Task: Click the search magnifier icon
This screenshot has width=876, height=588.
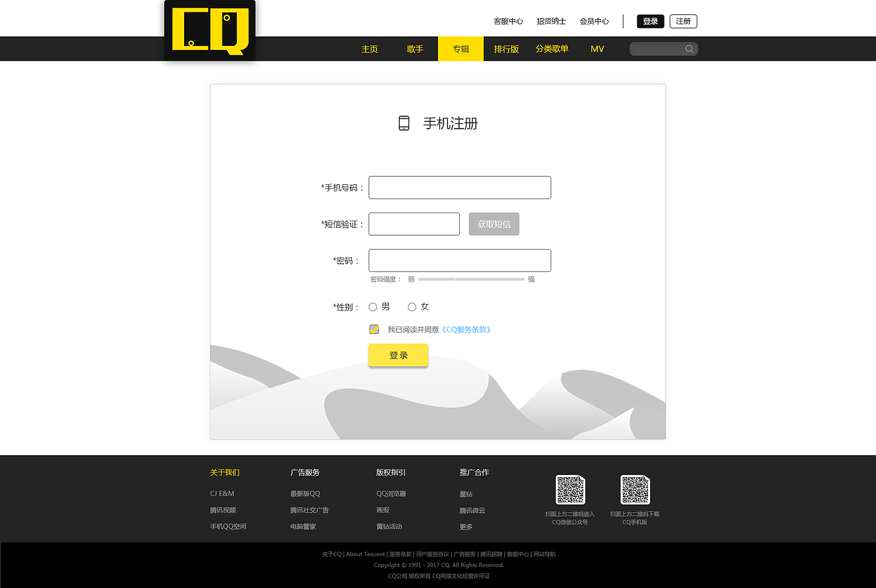Action: pos(689,49)
